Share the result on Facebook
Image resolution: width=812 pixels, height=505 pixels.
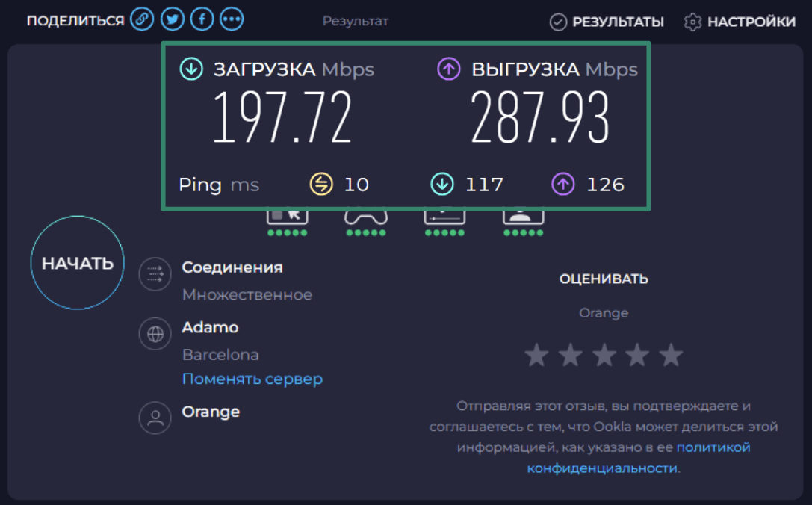(202, 19)
